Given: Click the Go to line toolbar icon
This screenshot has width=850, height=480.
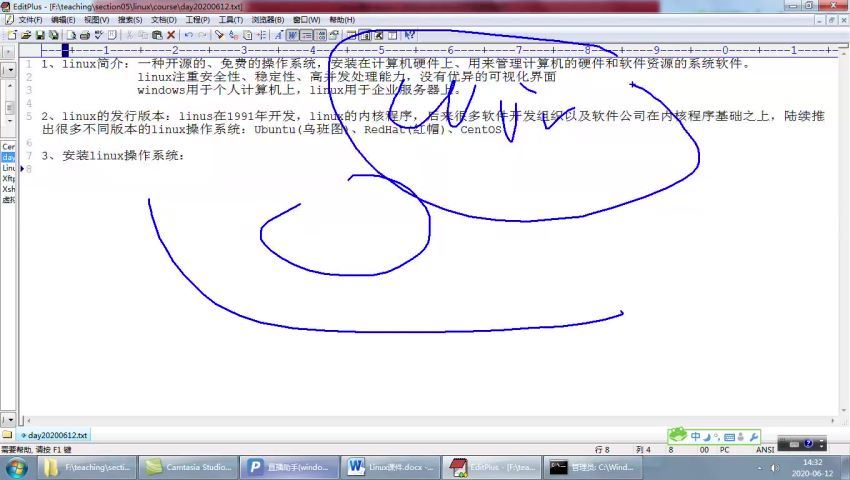Looking at the screenshot, I should [262, 35].
